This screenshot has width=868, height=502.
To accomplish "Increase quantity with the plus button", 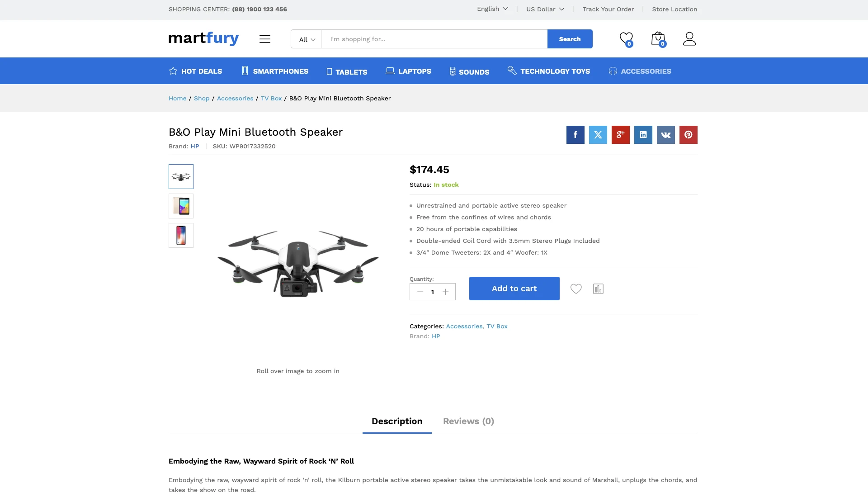I will (x=446, y=292).
